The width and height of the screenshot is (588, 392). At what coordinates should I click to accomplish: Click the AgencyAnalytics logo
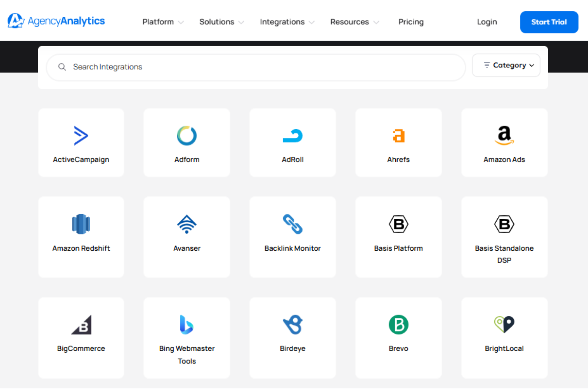(x=56, y=21)
